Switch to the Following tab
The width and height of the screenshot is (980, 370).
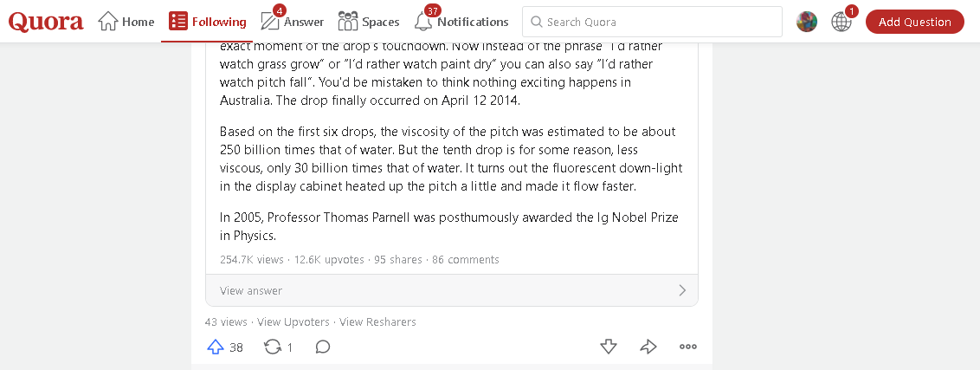pos(208,22)
